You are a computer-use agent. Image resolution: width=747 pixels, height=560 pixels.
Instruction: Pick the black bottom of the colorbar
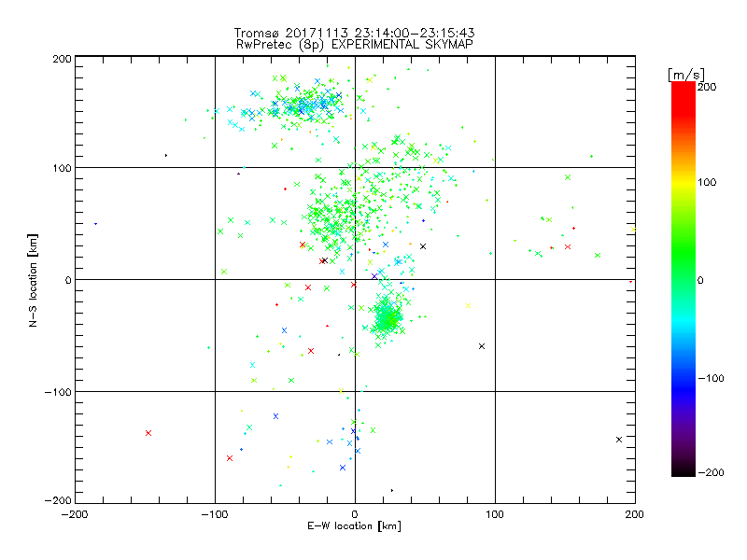coord(684,469)
